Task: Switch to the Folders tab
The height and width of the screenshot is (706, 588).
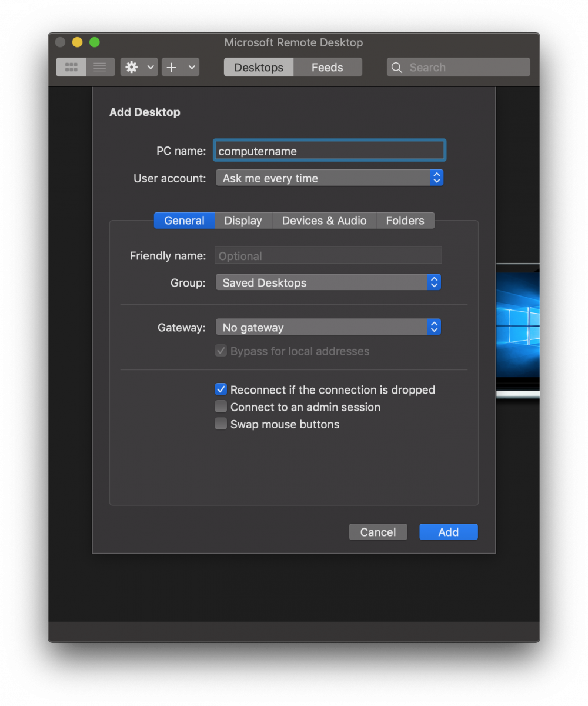Action: [x=405, y=221]
